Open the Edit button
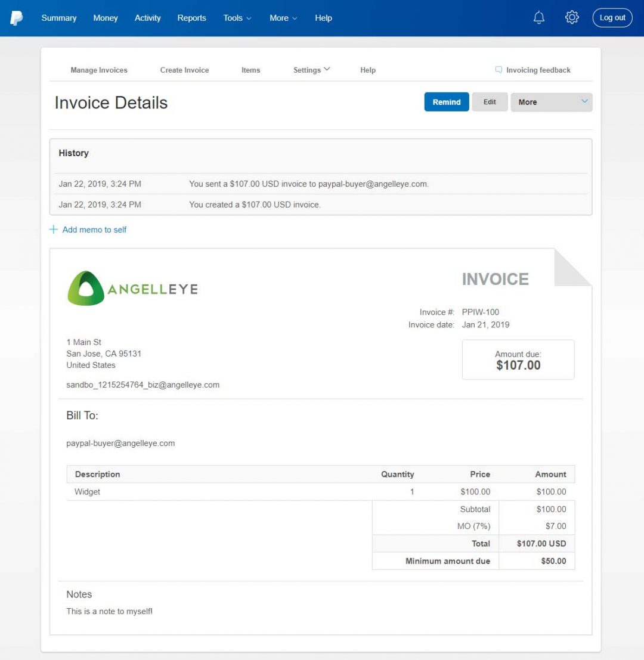 click(490, 102)
